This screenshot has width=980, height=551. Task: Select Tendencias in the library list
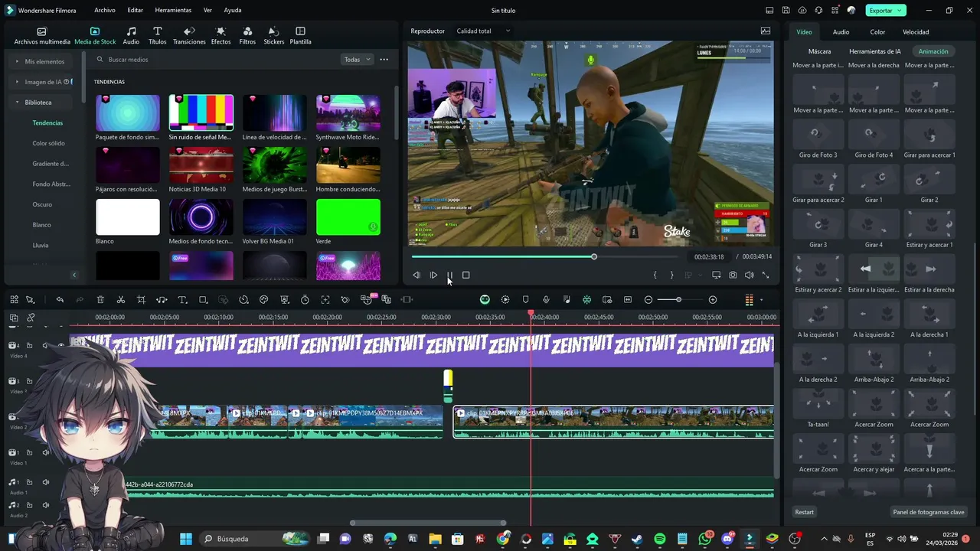[x=47, y=123]
